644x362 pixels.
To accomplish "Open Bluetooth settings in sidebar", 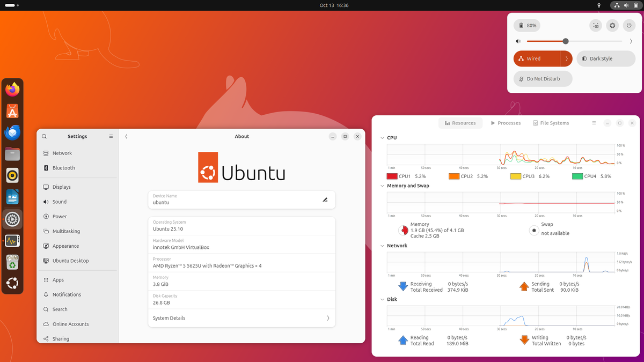I will click(x=77, y=168).
